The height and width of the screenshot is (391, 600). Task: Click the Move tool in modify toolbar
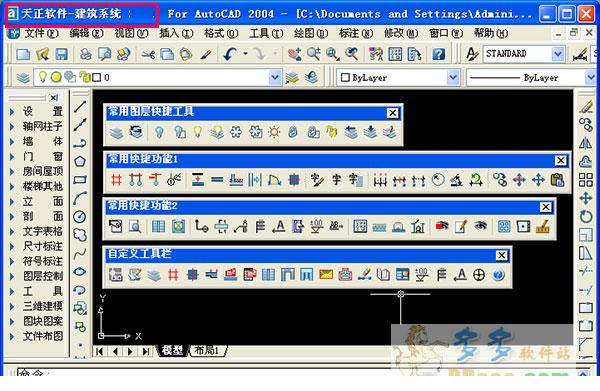[585, 198]
